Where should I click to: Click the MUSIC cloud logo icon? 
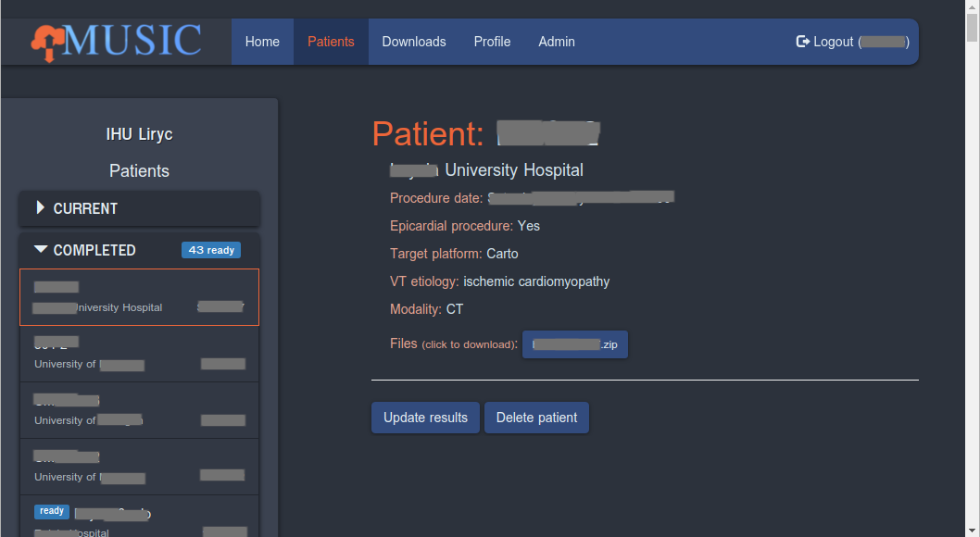click(47, 44)
